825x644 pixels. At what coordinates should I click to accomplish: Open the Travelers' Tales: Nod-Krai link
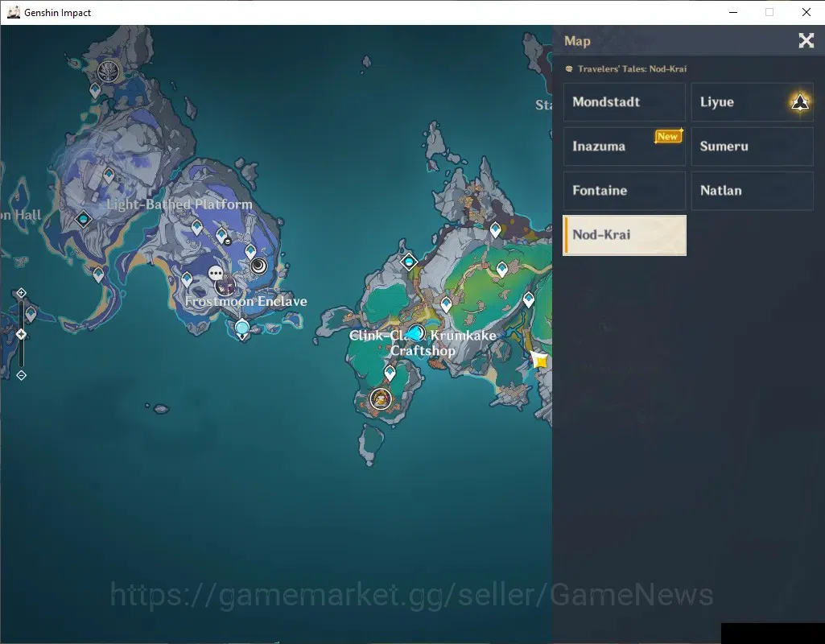click(626, 69)
